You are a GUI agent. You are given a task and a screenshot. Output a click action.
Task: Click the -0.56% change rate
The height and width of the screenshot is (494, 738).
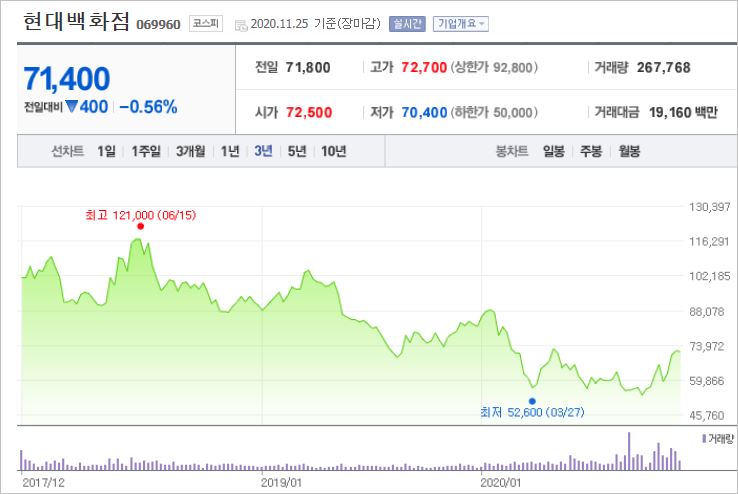pos(149,107)
